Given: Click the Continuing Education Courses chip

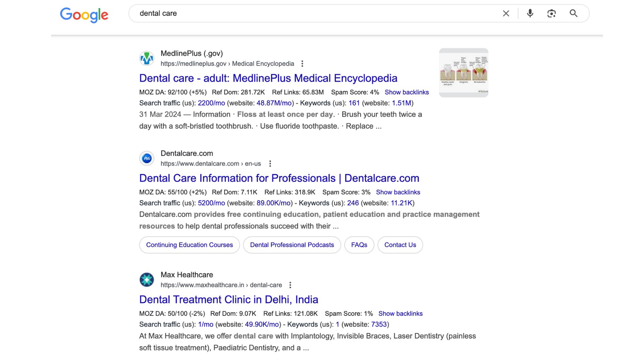Looking at the screenshot, I should [190, 245].
